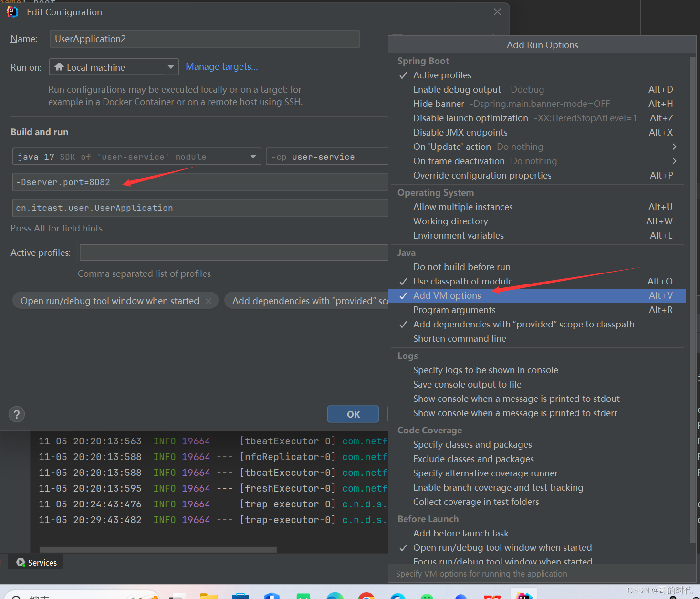Open the Services tool window tab
Image resolution: width=700 pixels, height=599 pixels.
36,563
